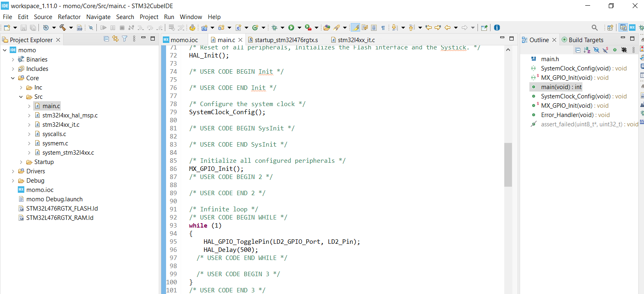Click the Save toolbar icon

point(23,28)
